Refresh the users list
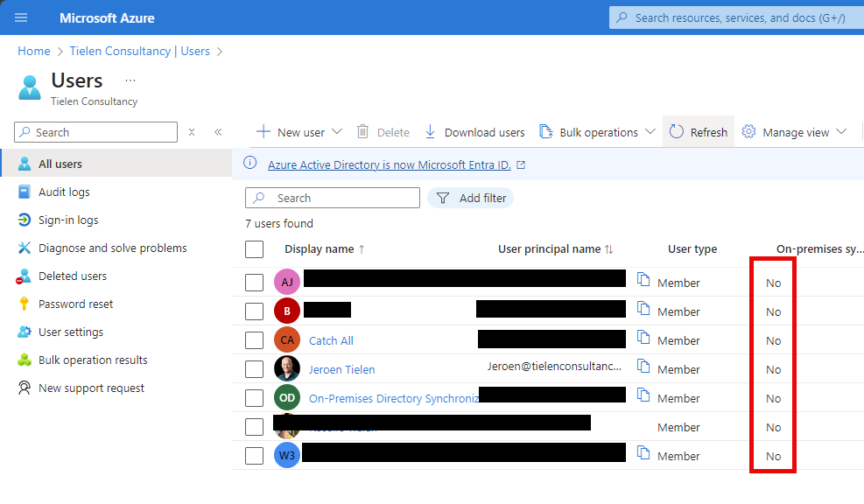864x504 pixels. click(699, 132)
